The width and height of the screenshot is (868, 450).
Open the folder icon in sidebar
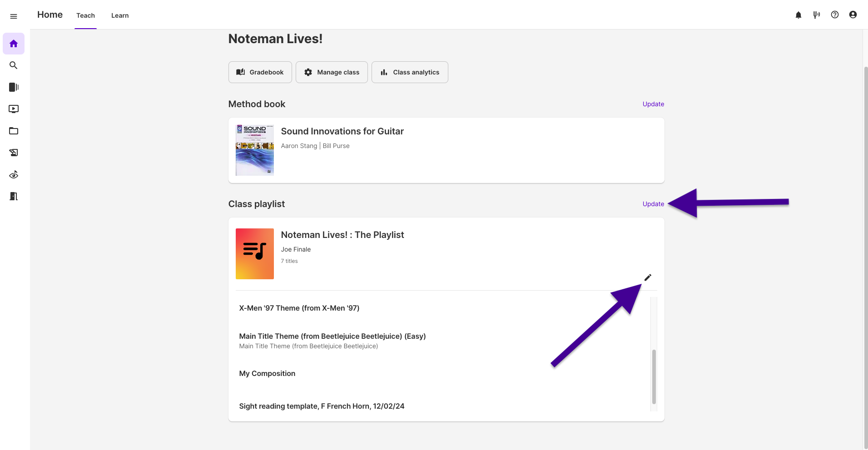tap(14, 131)
